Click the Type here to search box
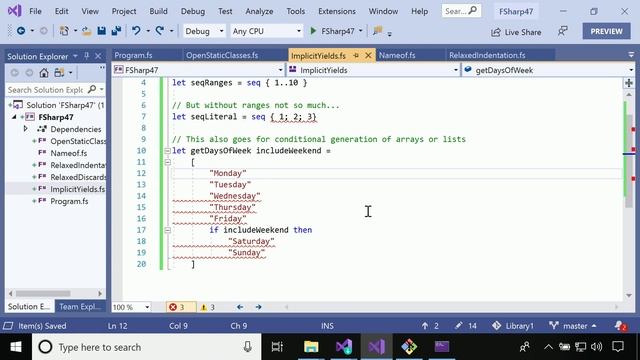The width and height of the screenshot is (640, 360). [147, 347]
